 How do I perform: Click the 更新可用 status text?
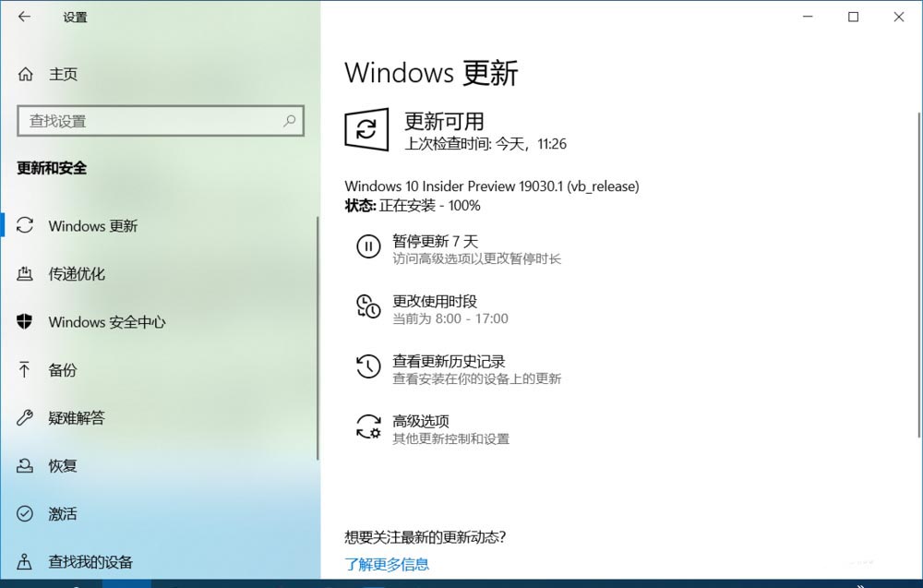[x=445, y=121]
